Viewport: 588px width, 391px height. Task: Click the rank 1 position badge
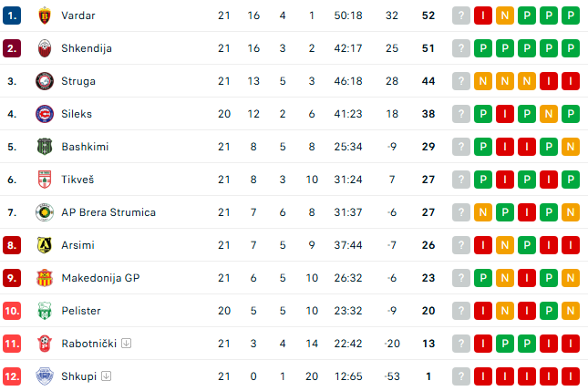coord(12,15)
